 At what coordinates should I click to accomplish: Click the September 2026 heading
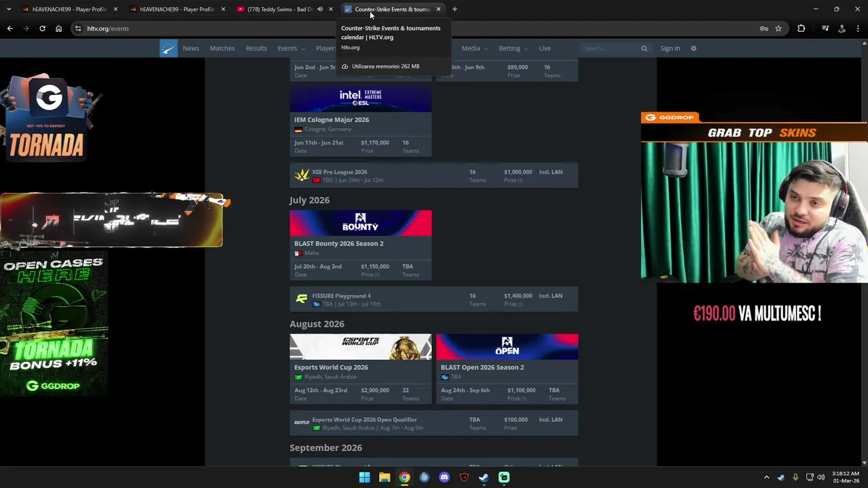tap(325, 448)
